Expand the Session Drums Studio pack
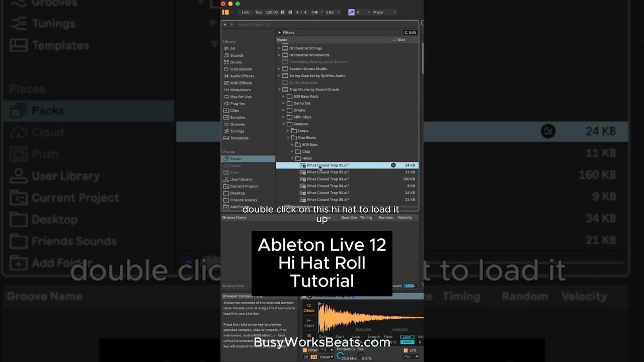 [279, 69]
